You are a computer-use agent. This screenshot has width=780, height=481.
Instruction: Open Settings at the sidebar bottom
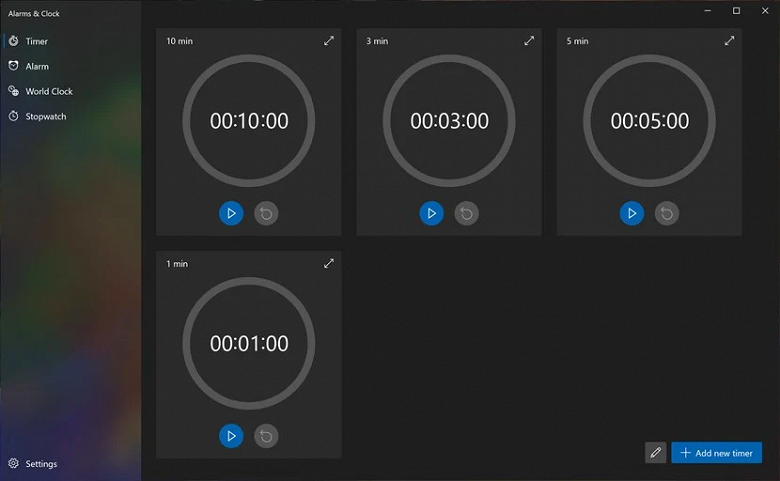click(x=40, y=464)
